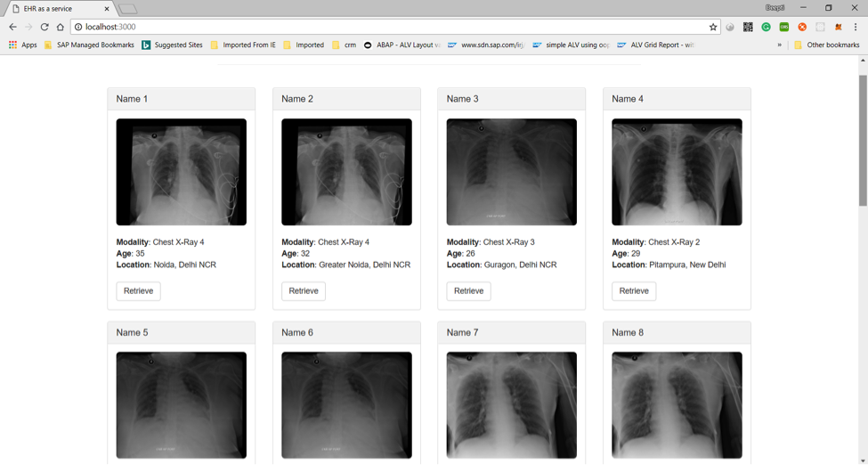Click the QR code extension icon
Screen dimensions: 868x465
pyautogui.click(x=748, y=27)
